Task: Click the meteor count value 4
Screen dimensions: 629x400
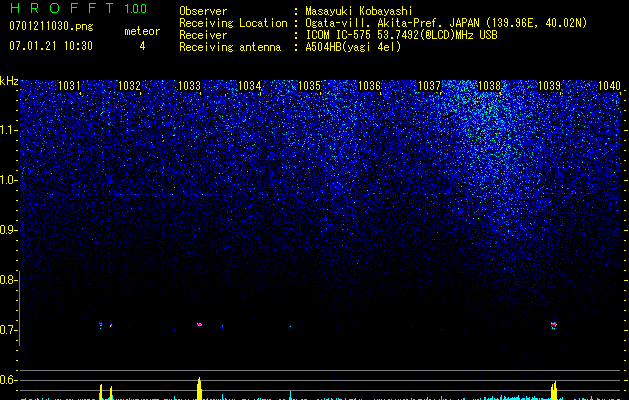Action: point(142,46)
